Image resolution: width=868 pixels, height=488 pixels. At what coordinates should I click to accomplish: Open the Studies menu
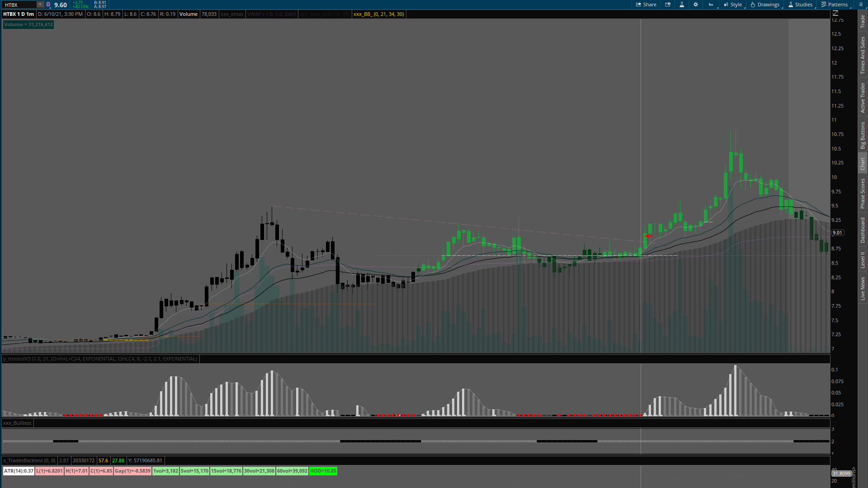[800, 5]
